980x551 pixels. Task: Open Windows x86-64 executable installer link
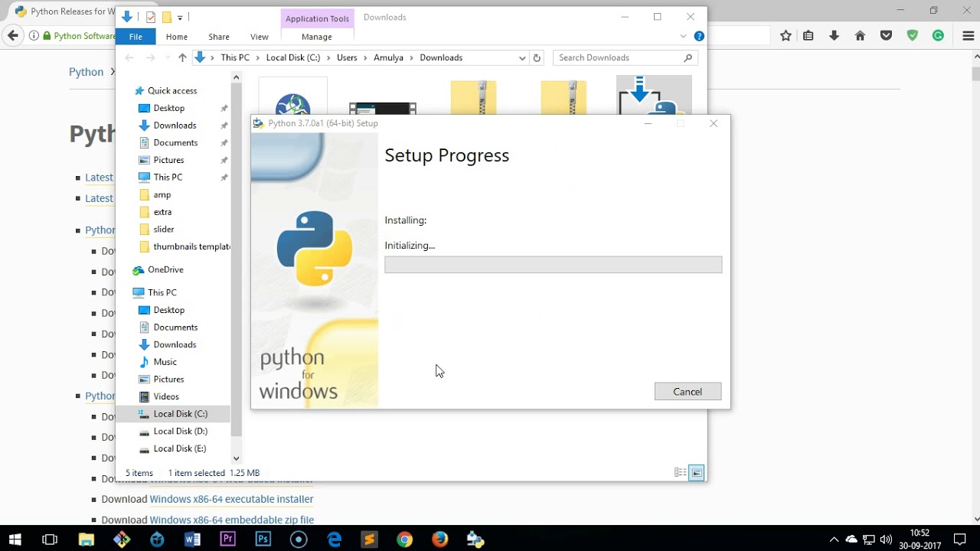tap(231, 499)
